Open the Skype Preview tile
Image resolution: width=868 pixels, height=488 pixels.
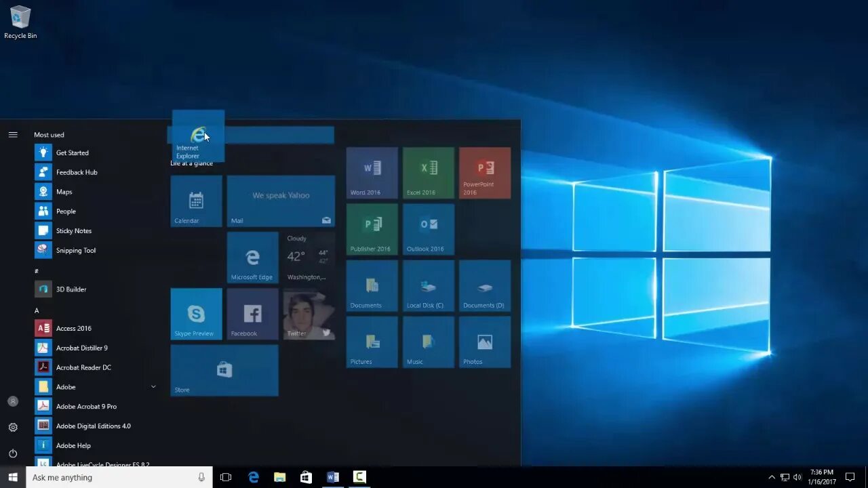tap(196, 314)
